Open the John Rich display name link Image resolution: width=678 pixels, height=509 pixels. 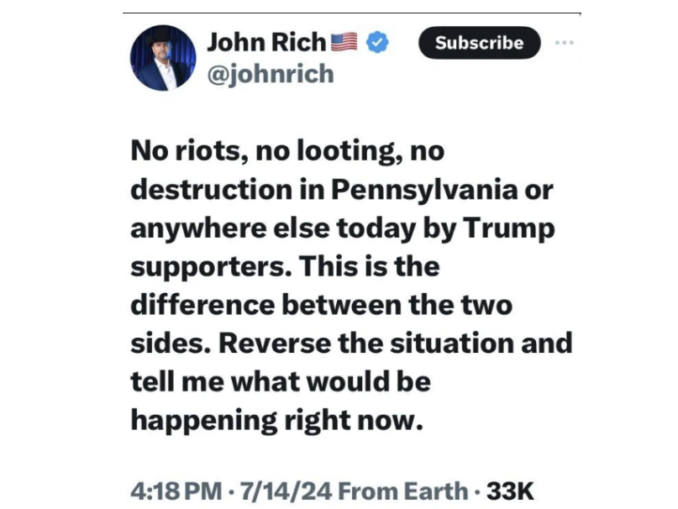[x=266, y=43]
